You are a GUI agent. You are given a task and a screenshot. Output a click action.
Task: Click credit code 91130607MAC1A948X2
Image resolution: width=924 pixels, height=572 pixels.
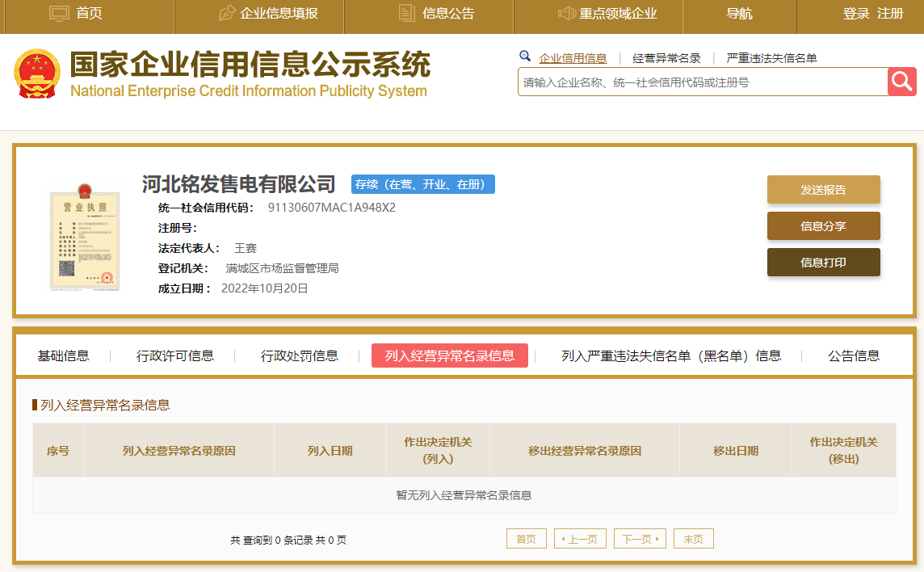[332, 208]
